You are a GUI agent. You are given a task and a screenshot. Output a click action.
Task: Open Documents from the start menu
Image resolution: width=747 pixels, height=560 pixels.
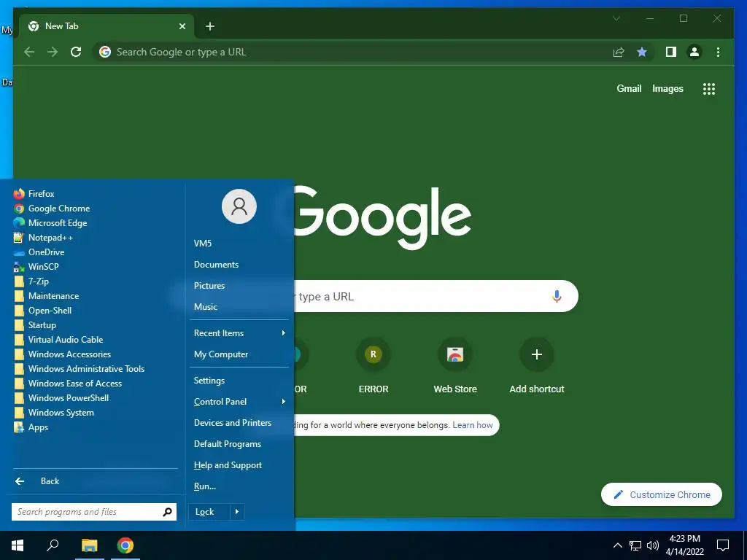[216, 264]
